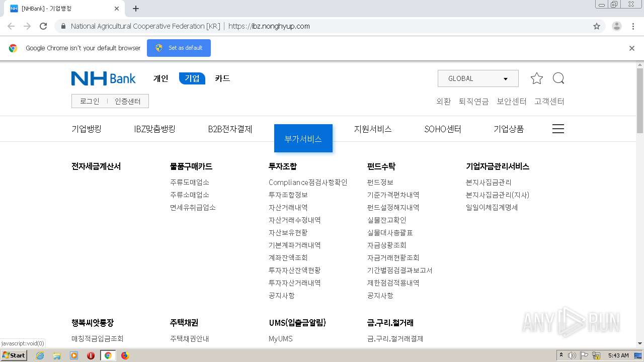
Task: Go back to previous page
Action: pos(11,26)
